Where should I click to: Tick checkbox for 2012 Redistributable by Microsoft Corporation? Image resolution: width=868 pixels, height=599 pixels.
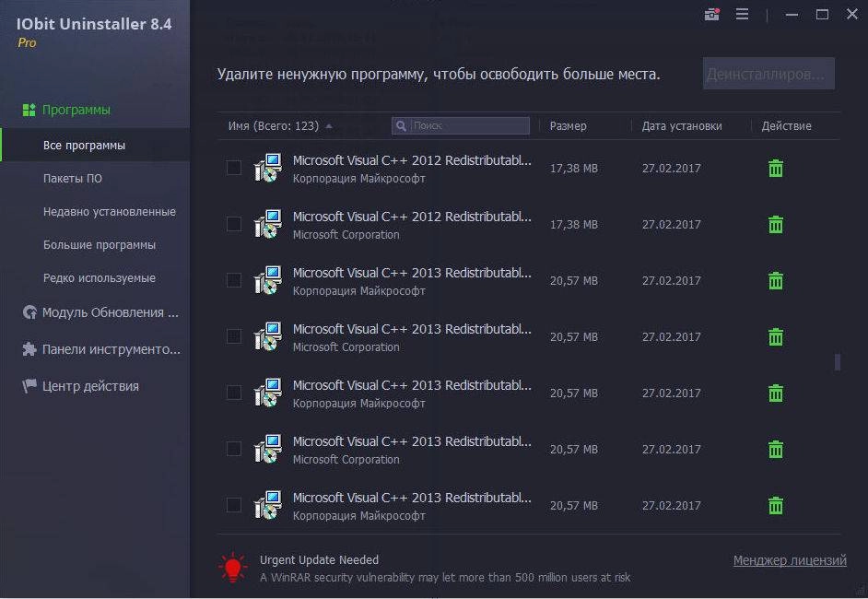[234, 224]
